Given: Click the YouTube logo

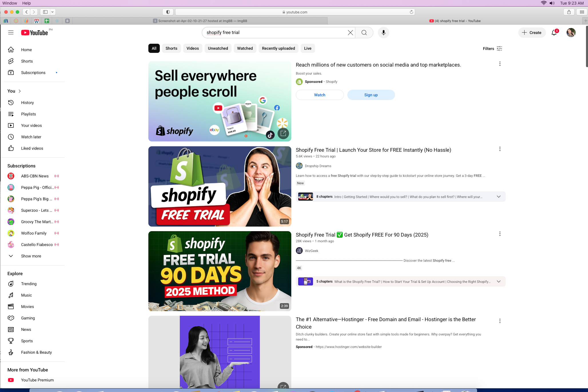Looking at the screenshot, I should click(x=35, y=33).
